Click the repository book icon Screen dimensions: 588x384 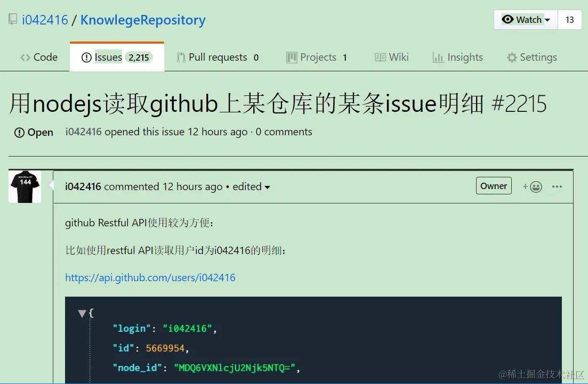pos(13,20)
